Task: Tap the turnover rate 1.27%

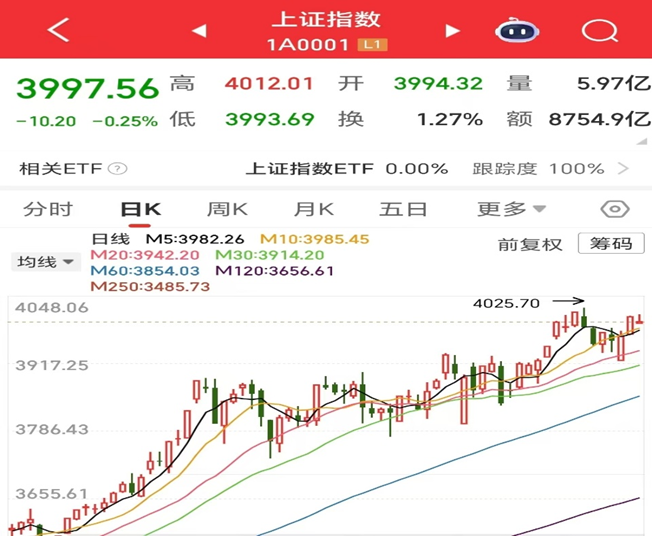Action: 450,119
